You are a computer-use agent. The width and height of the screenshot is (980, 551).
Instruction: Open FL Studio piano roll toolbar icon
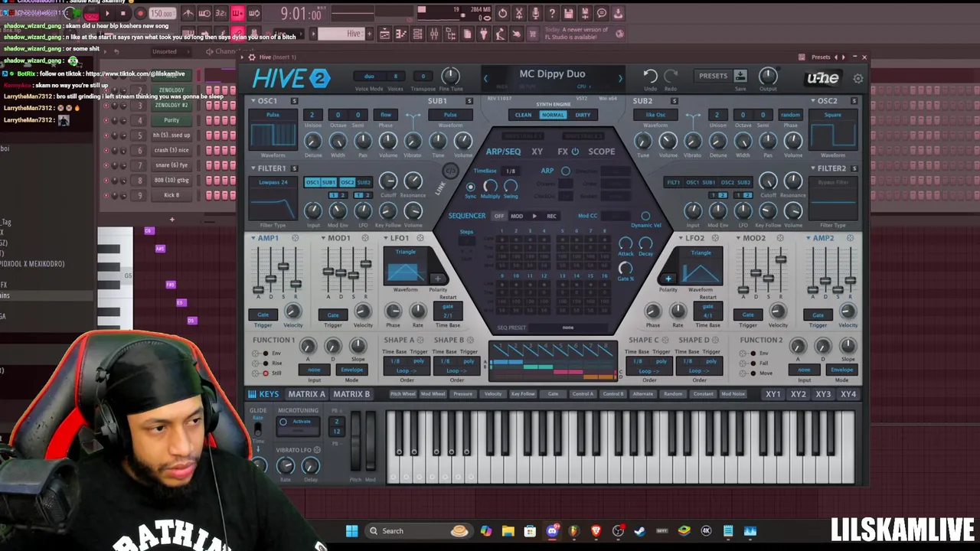[401, 34]
